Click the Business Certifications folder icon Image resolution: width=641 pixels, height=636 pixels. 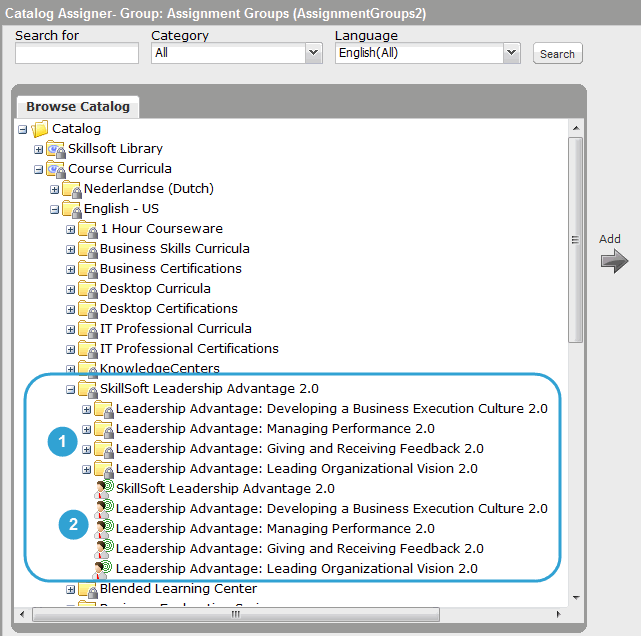88,269
